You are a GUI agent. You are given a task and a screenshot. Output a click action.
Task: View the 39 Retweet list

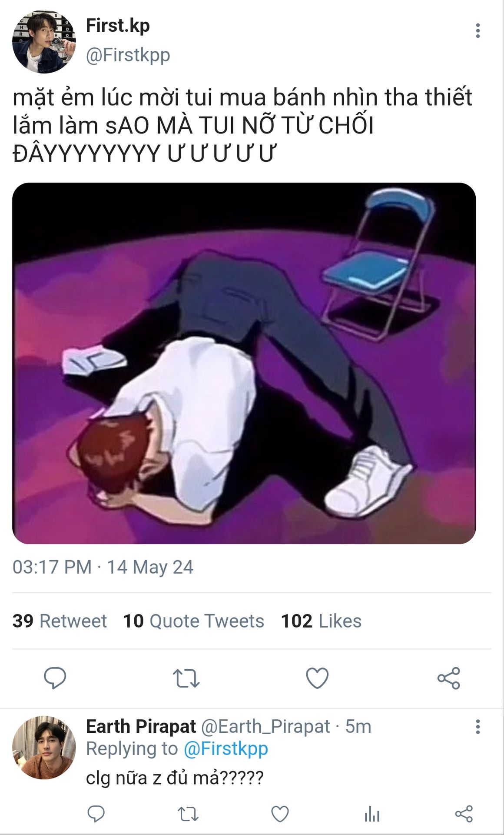click(x=60, y=621)
